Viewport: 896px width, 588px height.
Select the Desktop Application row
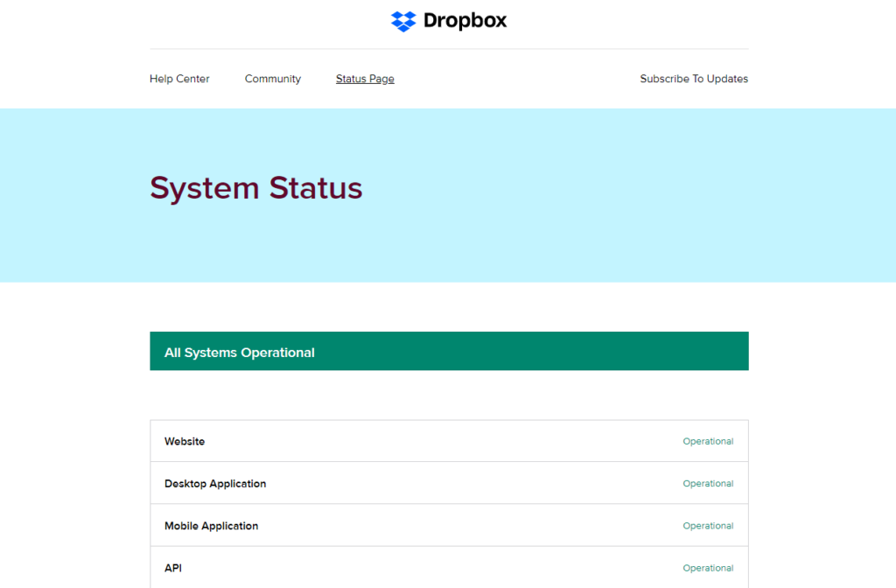tap(449, 483)
